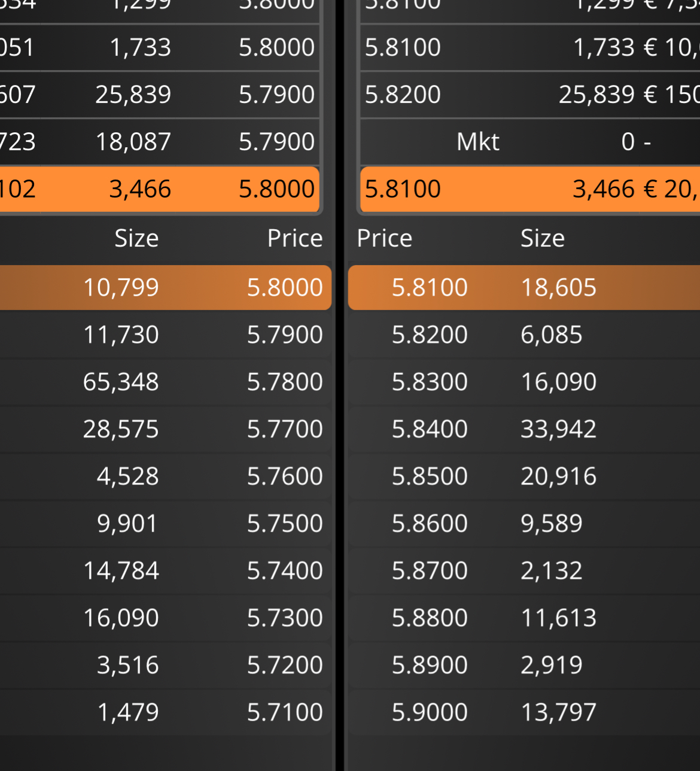Click bid level 14,784 at 5.7400
This screenshot has height=771, width=700.
point(166,570)
